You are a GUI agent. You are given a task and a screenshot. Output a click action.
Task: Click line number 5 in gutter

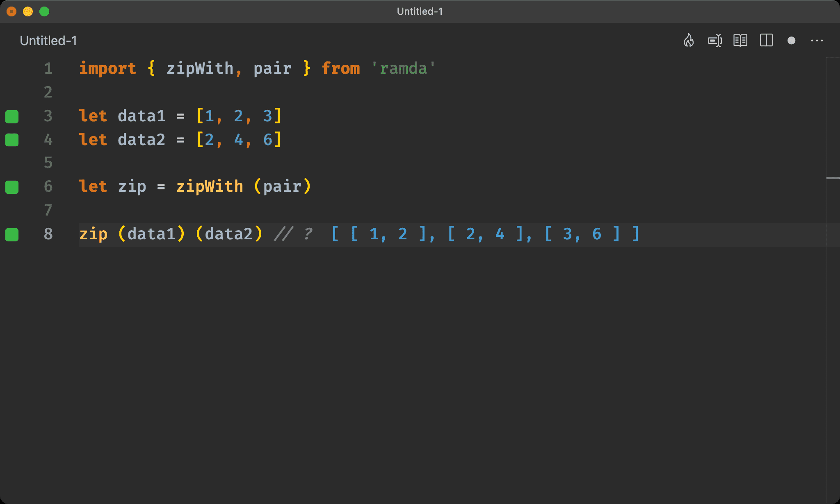tap(48, 163)
